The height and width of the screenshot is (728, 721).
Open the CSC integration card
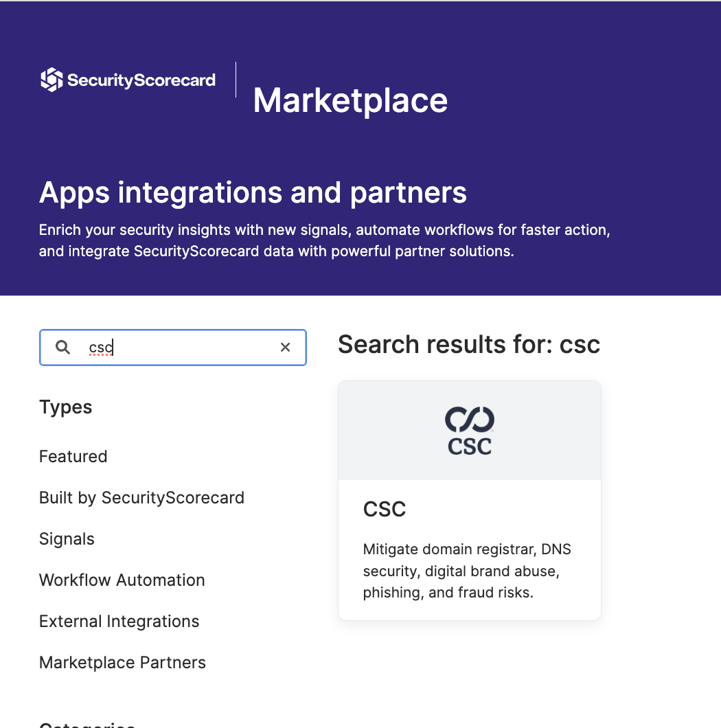coord(469,499)
